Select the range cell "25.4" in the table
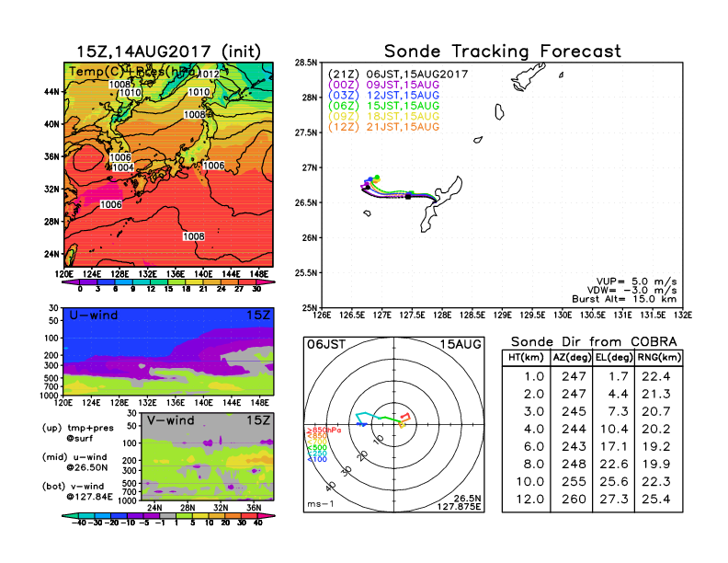The image size is (728, 563). [656, 500]
